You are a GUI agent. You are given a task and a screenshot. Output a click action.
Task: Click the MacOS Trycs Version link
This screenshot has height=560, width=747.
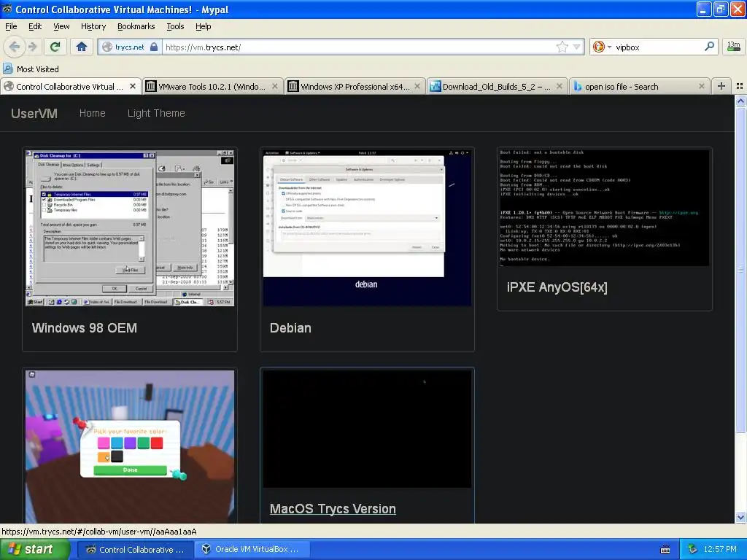tap(333, 508)
